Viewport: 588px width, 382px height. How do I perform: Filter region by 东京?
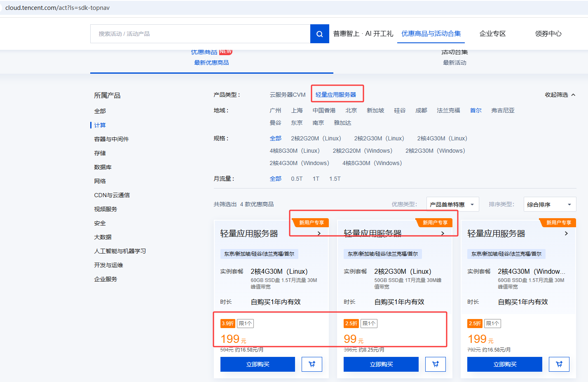297,123
